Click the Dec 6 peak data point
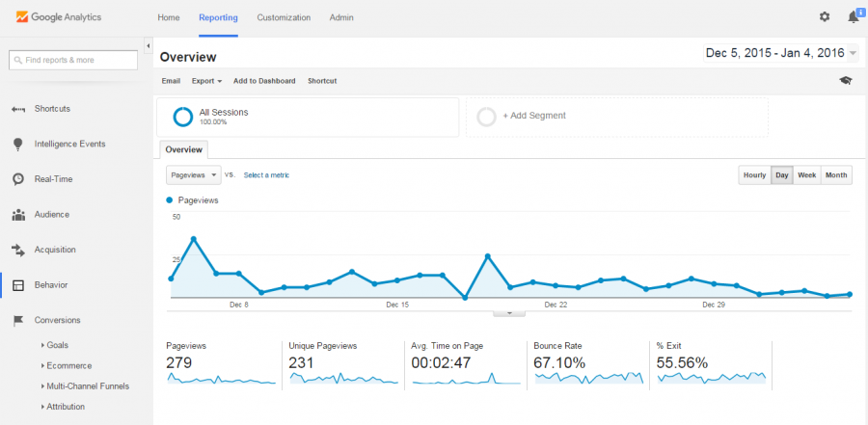868x425 pixels. click(194, 239)
